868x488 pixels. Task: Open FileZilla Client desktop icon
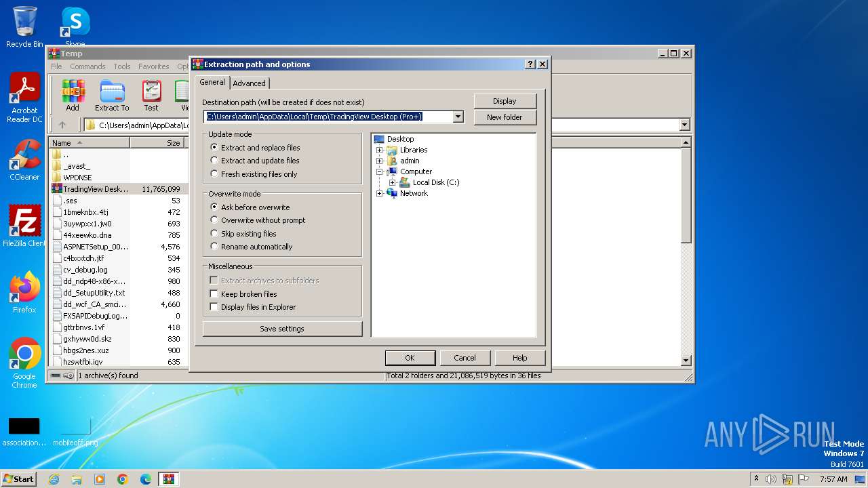tap(24, 226)
